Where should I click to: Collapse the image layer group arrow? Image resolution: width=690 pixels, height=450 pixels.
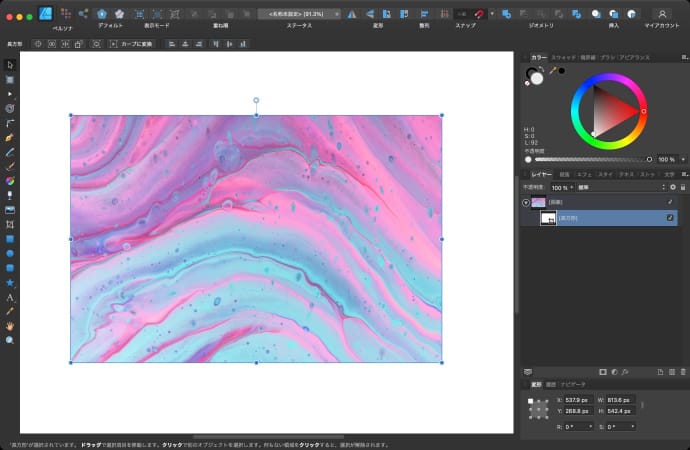(x=526, y=202)
